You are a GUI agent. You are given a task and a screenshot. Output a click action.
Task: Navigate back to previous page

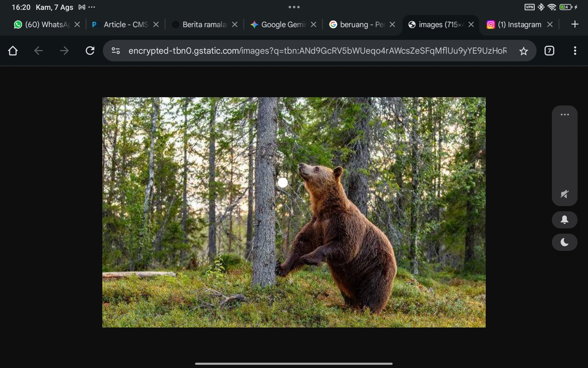pyautogui.click(x=39, y=51)
